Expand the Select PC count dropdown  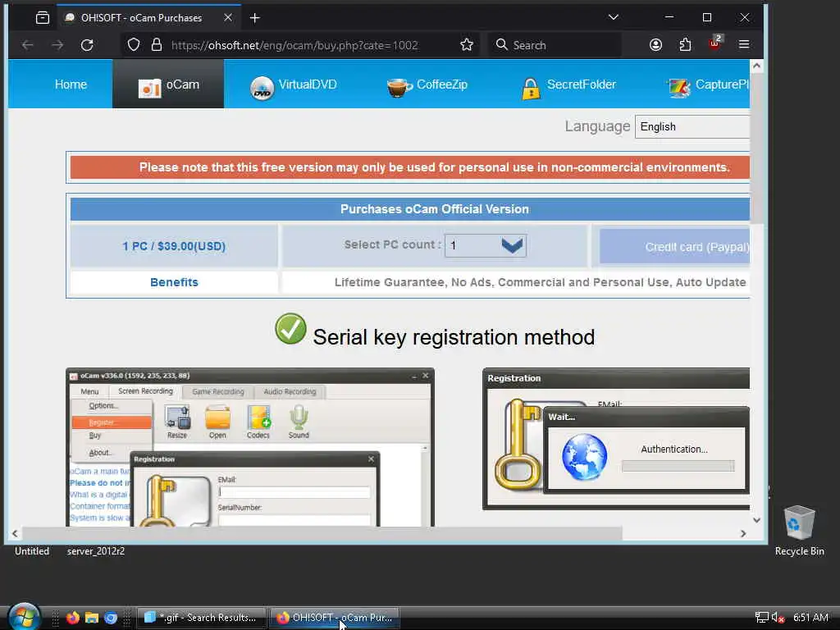pyautogui.click(x=486, y=246)
